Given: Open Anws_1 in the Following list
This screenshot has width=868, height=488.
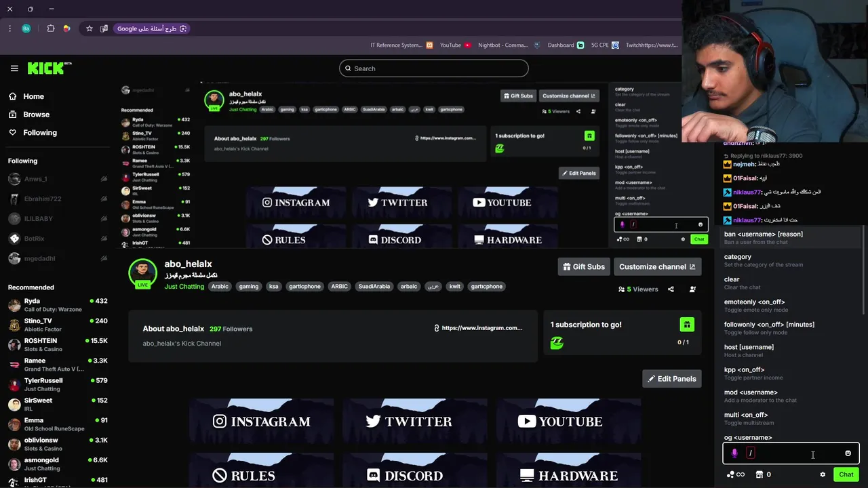Looking at the screenshot, I should tap(58, 179).
